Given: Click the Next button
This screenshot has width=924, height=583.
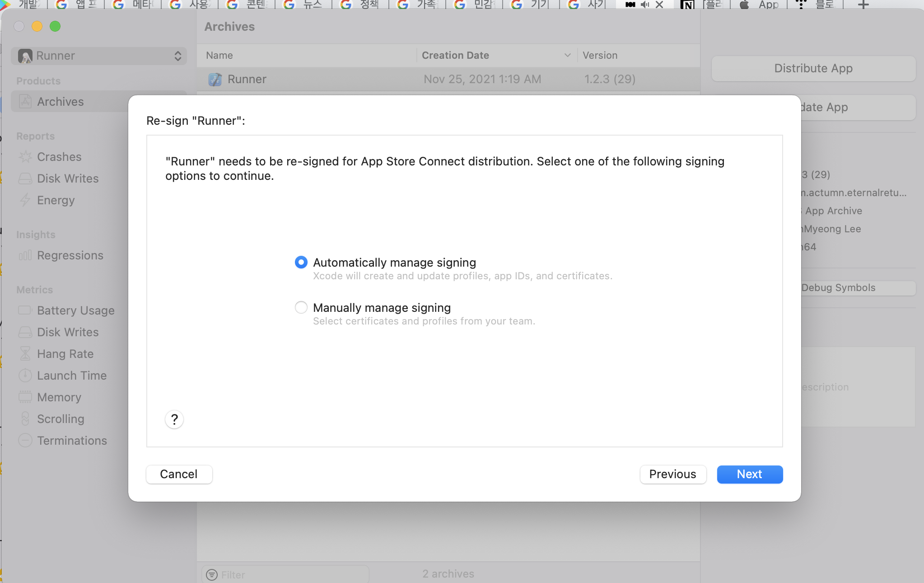Looking at the screenshot, I should [x=750, y=474].
